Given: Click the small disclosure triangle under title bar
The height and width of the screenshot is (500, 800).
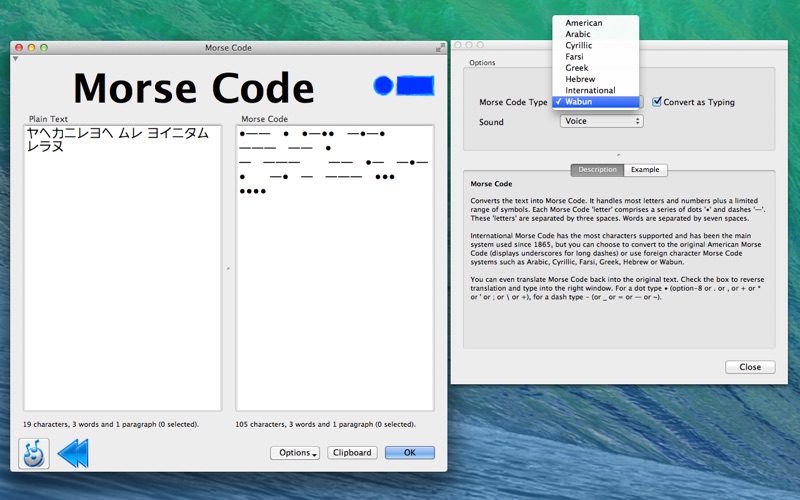Looking at the screenshot, I should tap(15, 59).
